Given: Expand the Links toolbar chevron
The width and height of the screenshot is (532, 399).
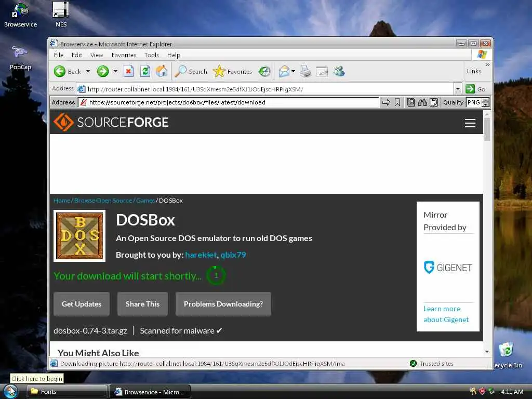Looking at the screenshot, I should click(487, 64).
